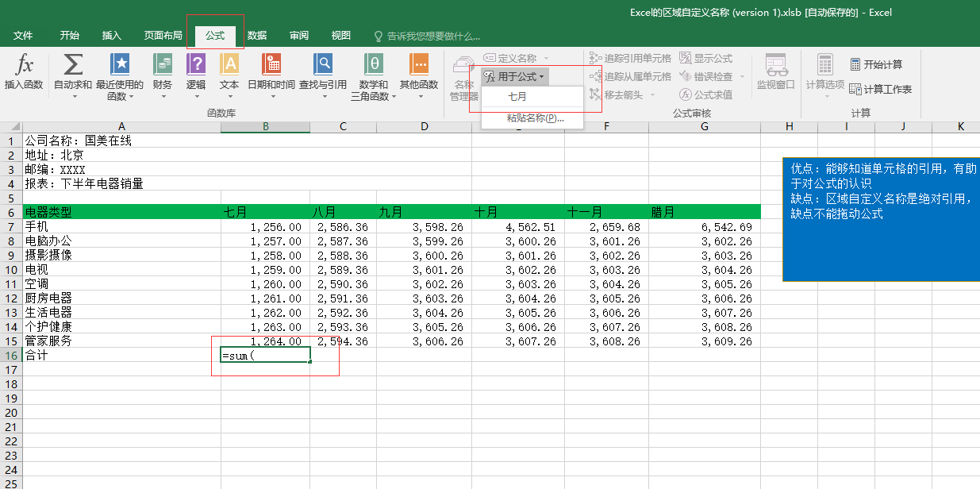Switch to the Insert (插入) tab

pos(112,36)
